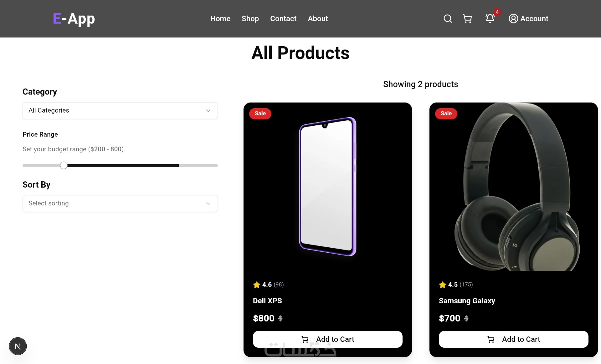This screenshot has height=364, width=601.
Task: Click the E-App logo
Action: tap(74, 19)
